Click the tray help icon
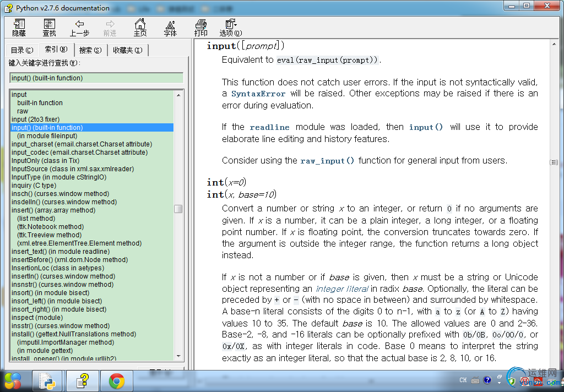This screenshot has height=392, width=564. 487,380
